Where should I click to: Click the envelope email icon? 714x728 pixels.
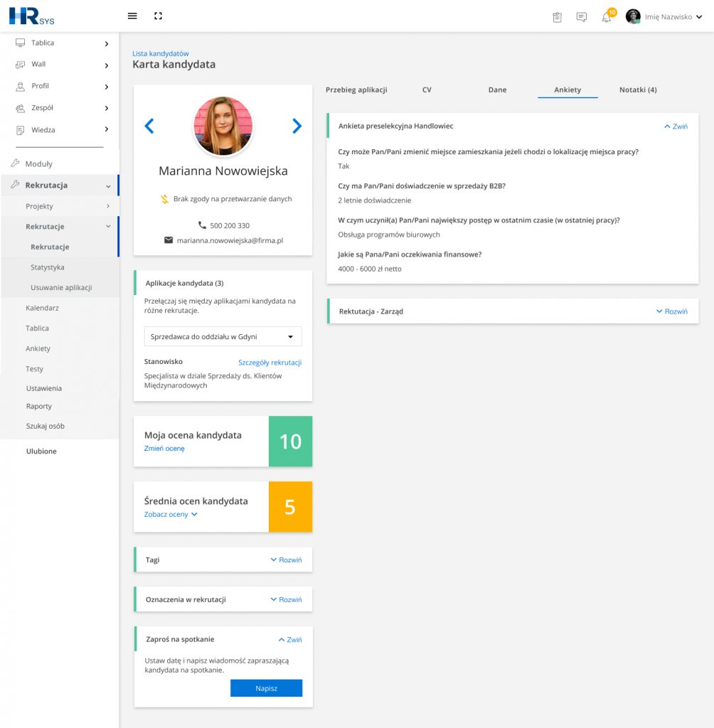tap(169, 240)
